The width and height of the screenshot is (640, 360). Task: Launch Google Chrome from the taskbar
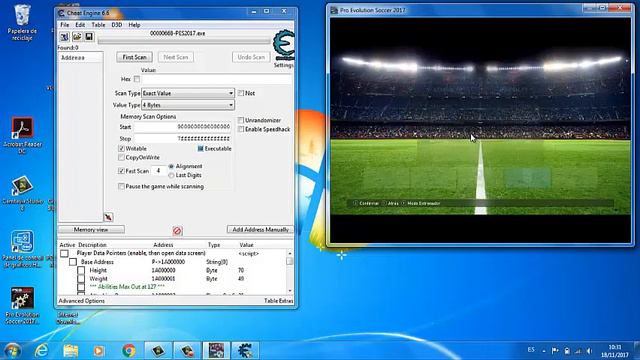pyautogui.click(x=129, y=350)
